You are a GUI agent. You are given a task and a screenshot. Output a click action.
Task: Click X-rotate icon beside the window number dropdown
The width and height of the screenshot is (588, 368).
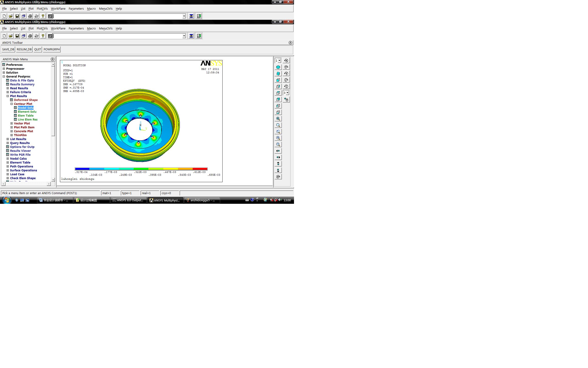pos(286,60)
